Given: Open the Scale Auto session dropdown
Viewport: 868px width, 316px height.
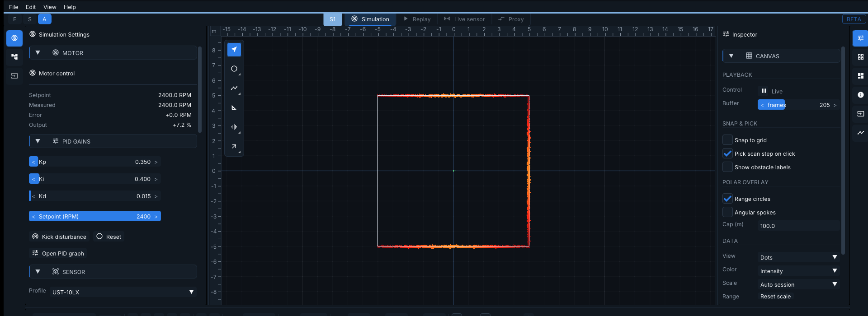Looking at the screenshot, I should (x=798, y=284).
